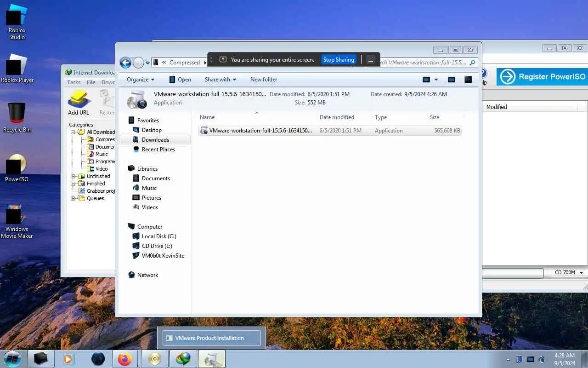Viewport: 588px width, 368px height.
Task: Collapse All Downloads category in IDM
Action: [73, 132]
